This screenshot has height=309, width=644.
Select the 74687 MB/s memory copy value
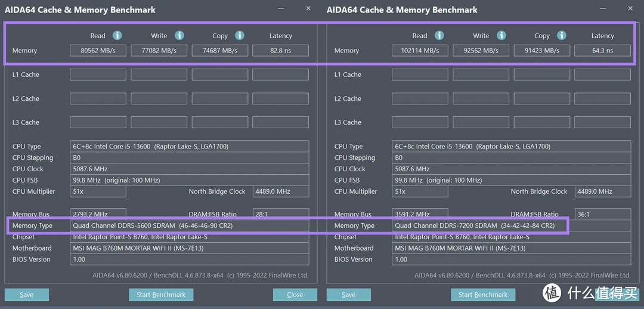click(x=219, y=51)
